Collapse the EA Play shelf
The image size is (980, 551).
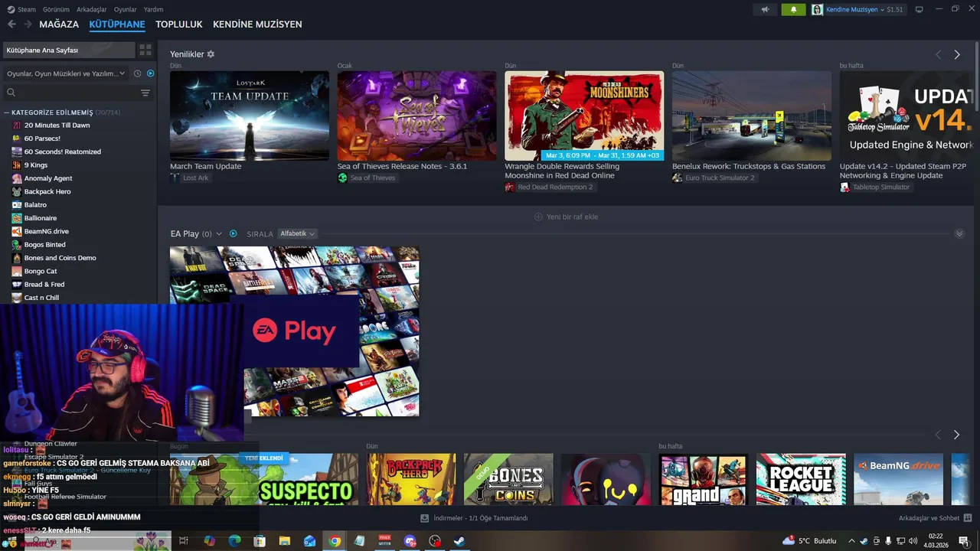click(x=959, y=233)
